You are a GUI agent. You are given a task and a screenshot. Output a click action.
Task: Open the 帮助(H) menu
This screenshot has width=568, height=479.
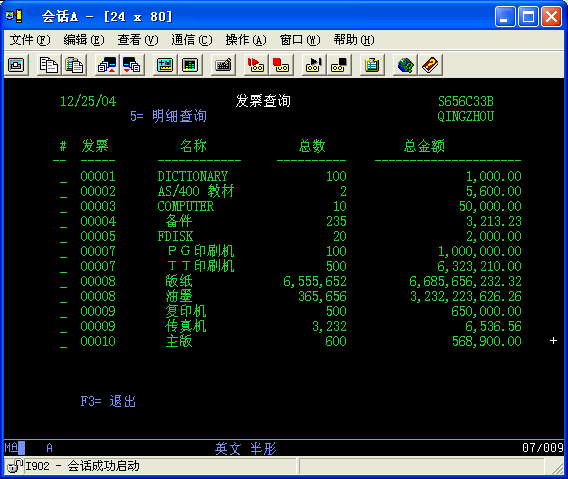[354, 40]
